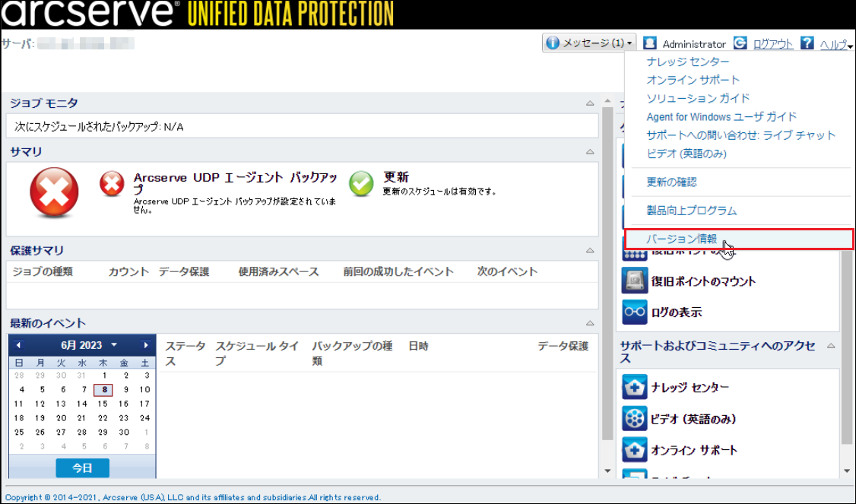Click 日時 column header in events
This screenshot has width=856, height=504.
418,346
